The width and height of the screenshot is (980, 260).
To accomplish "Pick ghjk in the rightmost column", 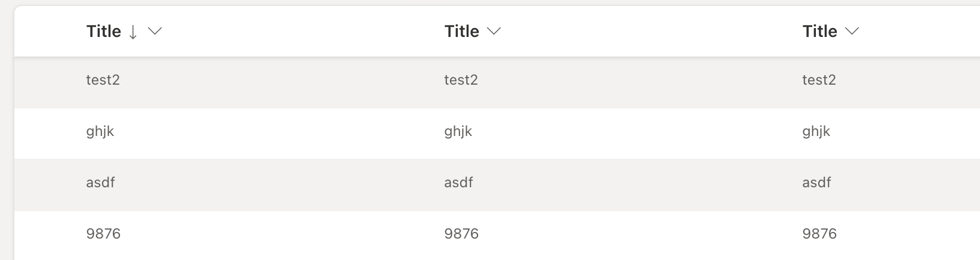I will 816,132.
